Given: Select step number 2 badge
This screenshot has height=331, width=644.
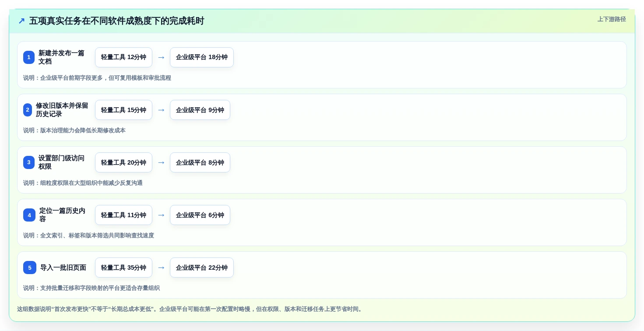Looking at the screenshot, I should (28, 110).
